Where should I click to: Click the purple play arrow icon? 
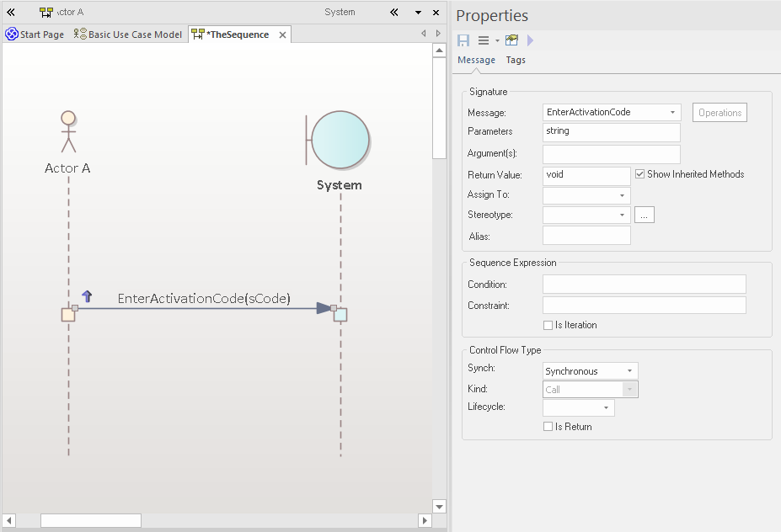530,40
